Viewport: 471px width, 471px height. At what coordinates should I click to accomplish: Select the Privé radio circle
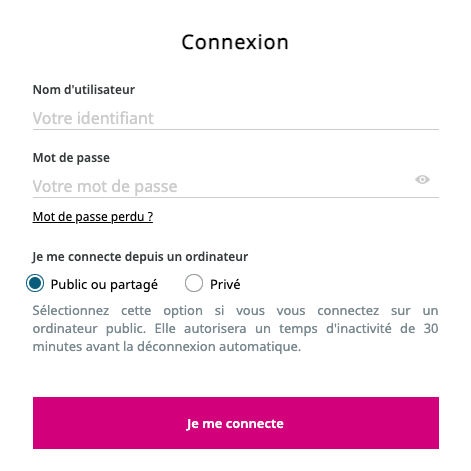(x=194, y=283)
